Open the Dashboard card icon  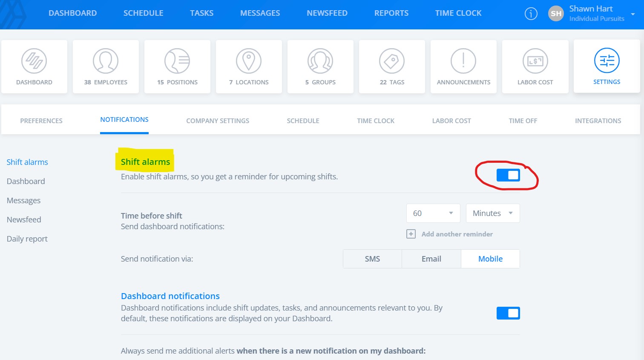[34, 61]
